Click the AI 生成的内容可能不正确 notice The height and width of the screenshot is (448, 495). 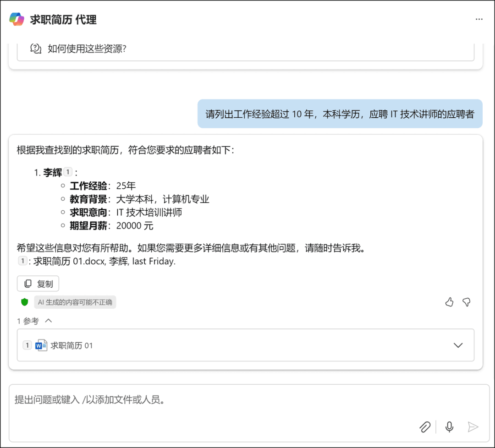[x=75, y=302]
